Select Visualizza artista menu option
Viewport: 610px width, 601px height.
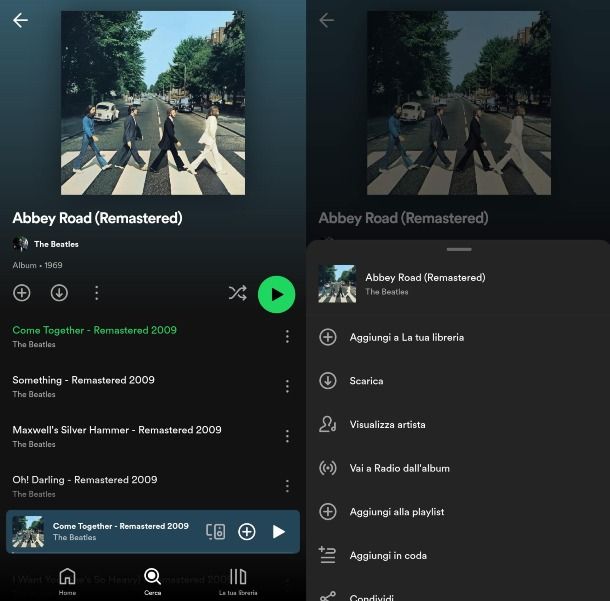coord(458,424)
